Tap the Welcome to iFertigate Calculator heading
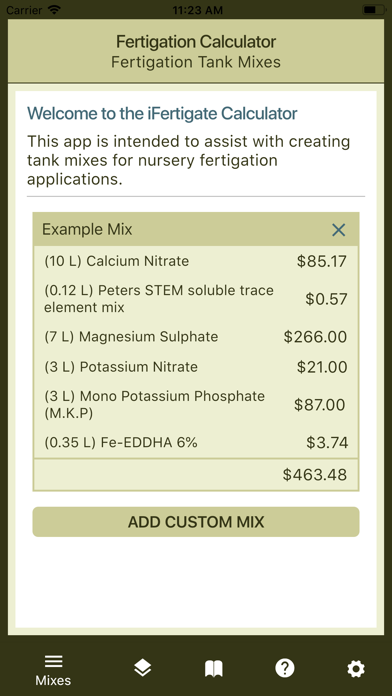 click(x=162, y=114)
